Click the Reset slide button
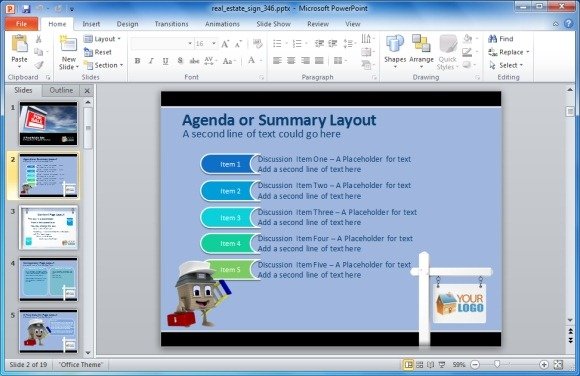580x376 pixels. pos(98,52)
